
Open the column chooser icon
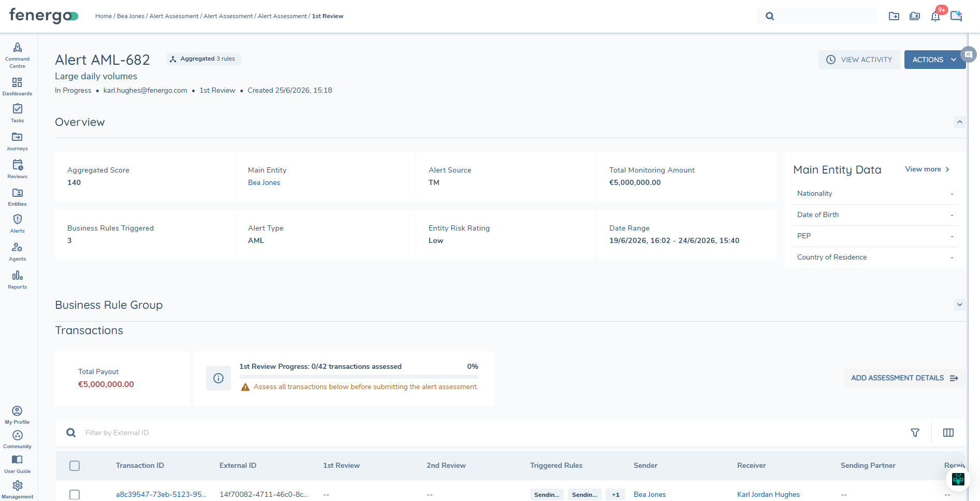pyautogui.click(x=948, y=433)
